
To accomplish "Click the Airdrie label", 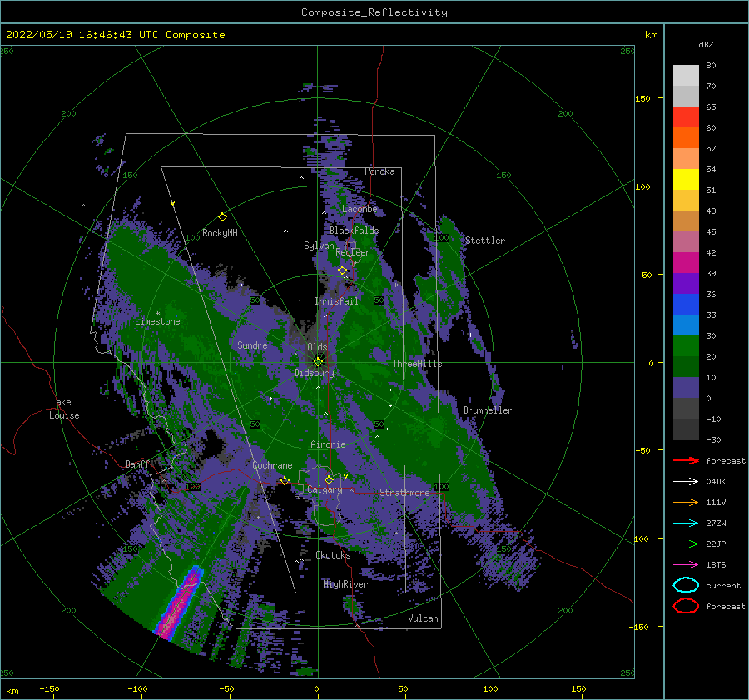I will click(328, 444).
